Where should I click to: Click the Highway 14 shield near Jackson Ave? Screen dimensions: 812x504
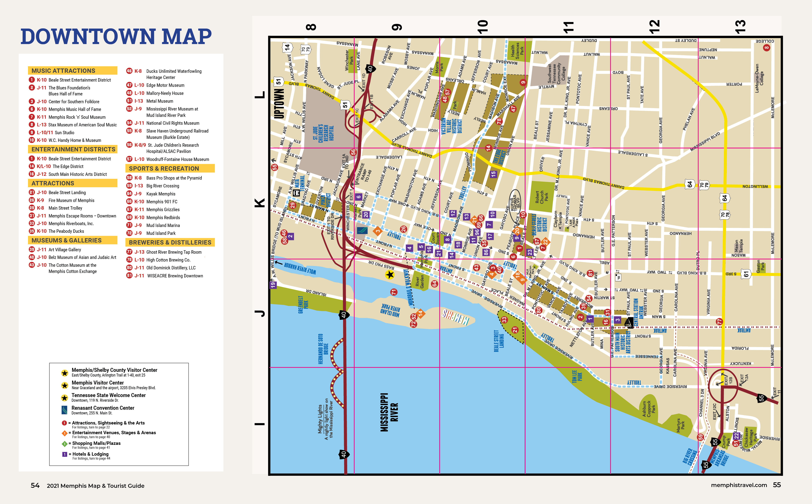coord(287,48)
